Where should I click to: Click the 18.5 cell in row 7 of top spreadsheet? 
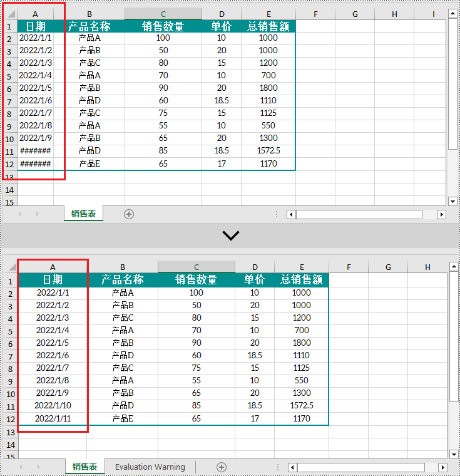click(222, 100)
